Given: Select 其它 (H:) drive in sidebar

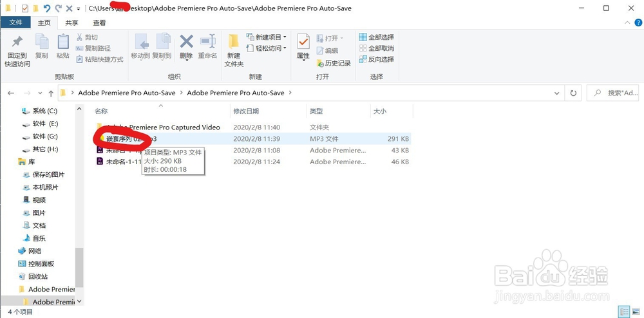Looking at the screenshot, I should coord(40,149).
